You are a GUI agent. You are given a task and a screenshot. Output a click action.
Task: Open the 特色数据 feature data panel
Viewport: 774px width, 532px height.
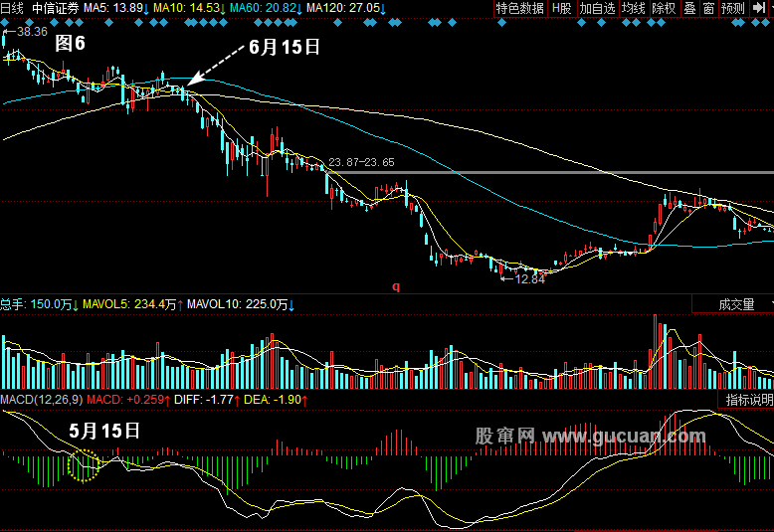click(x=519, y=8)
